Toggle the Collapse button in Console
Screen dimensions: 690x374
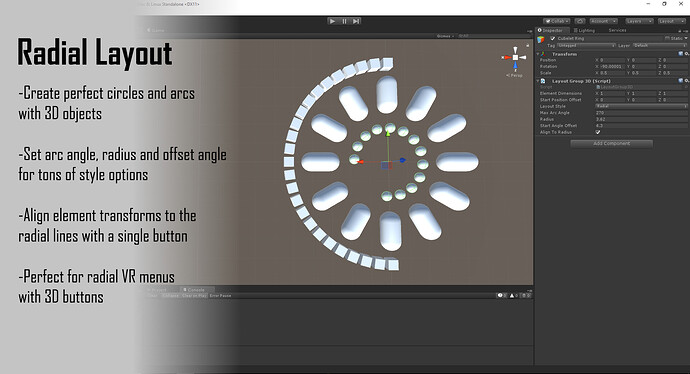click(171, 296)
